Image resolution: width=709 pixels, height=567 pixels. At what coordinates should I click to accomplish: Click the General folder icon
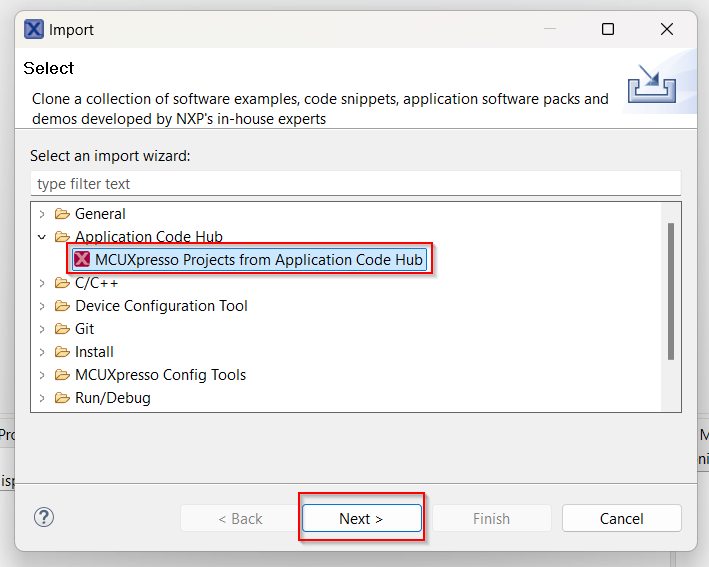(62, 213)
